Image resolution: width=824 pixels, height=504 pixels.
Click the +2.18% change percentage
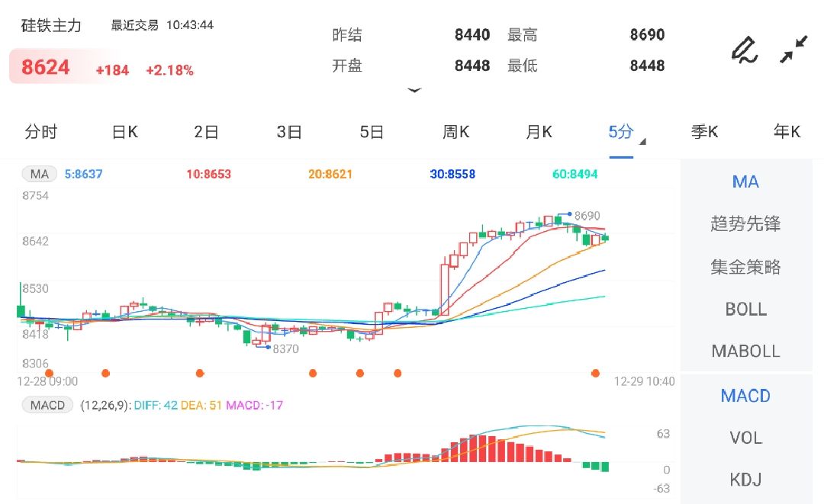point(169,70)
